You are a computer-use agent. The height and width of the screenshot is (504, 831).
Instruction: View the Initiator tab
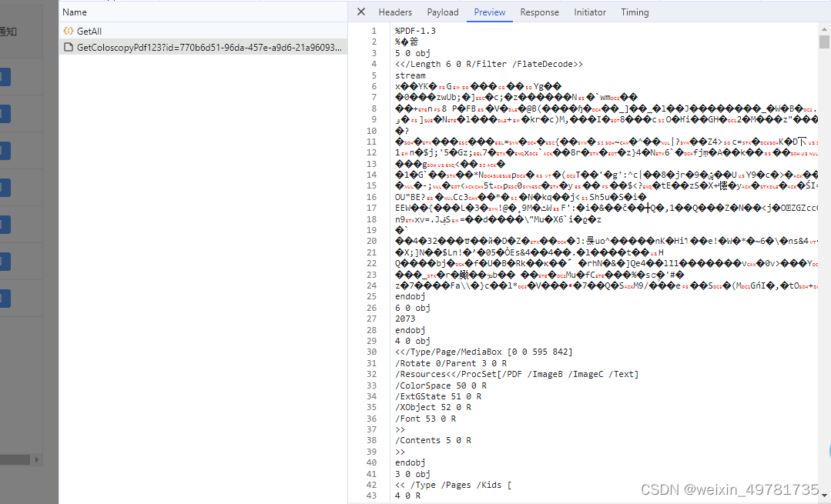[590, 12]
